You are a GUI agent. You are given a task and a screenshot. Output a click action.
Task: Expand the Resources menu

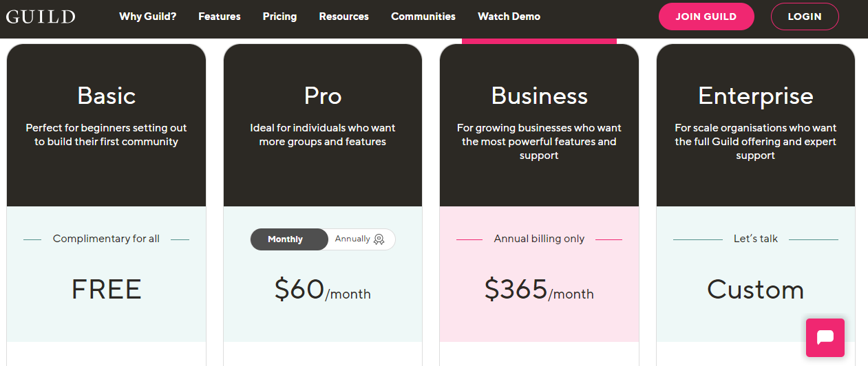pyautogui.click(x=344, y=17)
